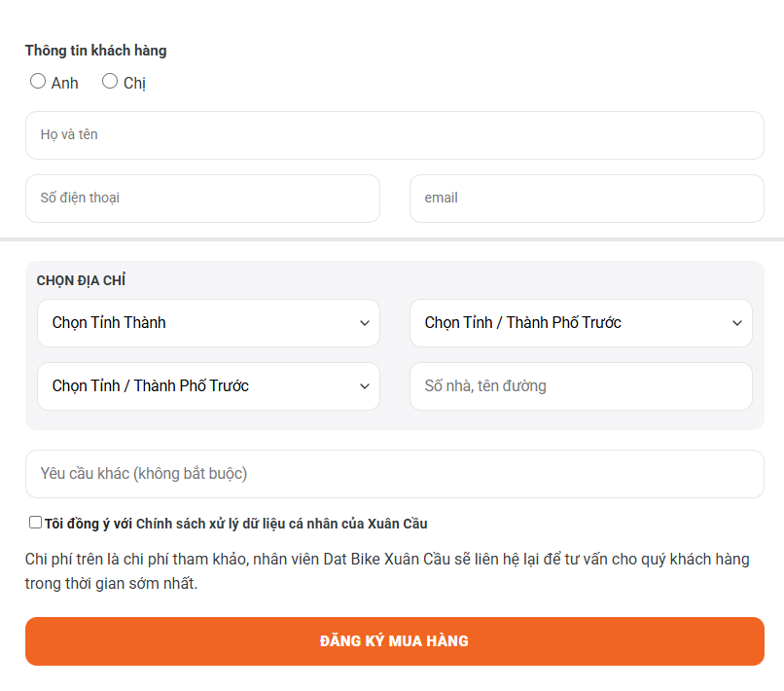Screen dimensions: 784x691
Task: Click the chevron arrow beside the Số nhà field
Action: [x=365, y=386]
